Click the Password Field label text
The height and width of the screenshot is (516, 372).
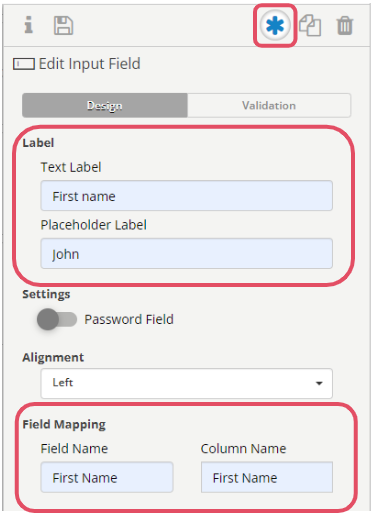click(129, 319)
